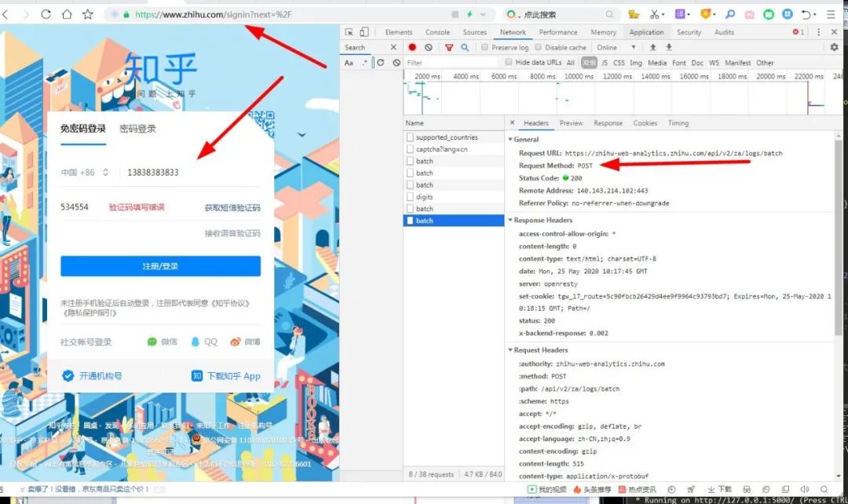The image size is (848, 504).
Task: Go to the browser home page icon
Action: tap(67, 14)
